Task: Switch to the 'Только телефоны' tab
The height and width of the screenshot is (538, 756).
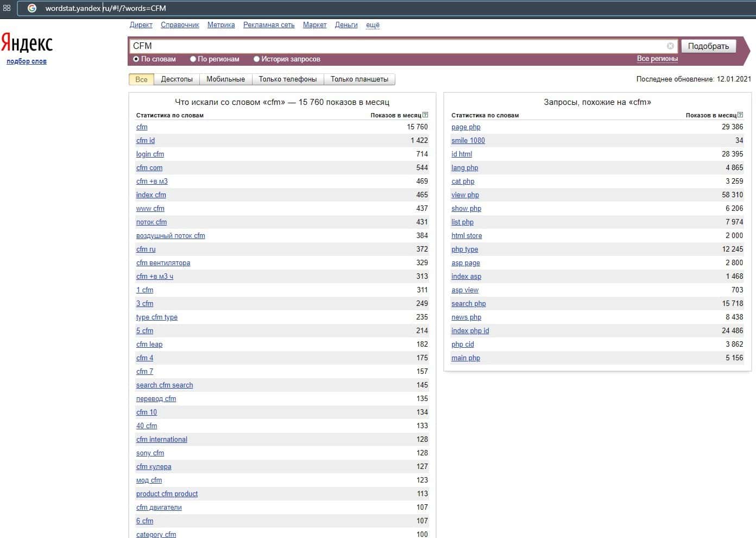Action: (x=287, y=79)
